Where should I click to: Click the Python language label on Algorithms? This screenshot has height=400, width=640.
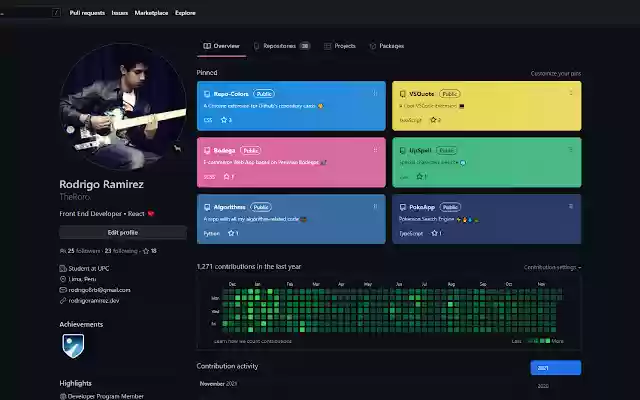coord(212,233)
